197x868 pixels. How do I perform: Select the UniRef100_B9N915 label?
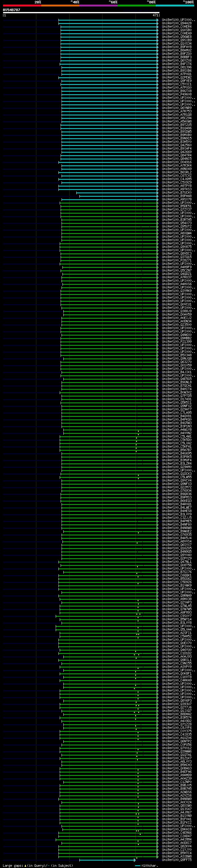pos(177,138)
